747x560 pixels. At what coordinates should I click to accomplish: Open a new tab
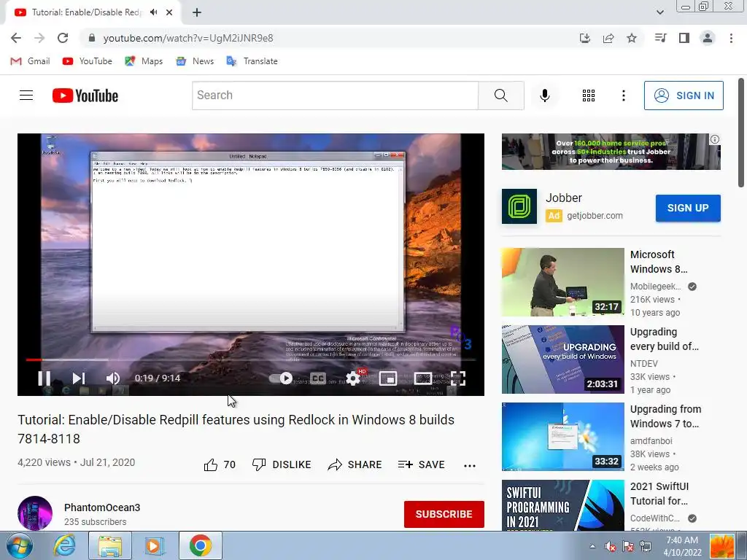[197, 12]
